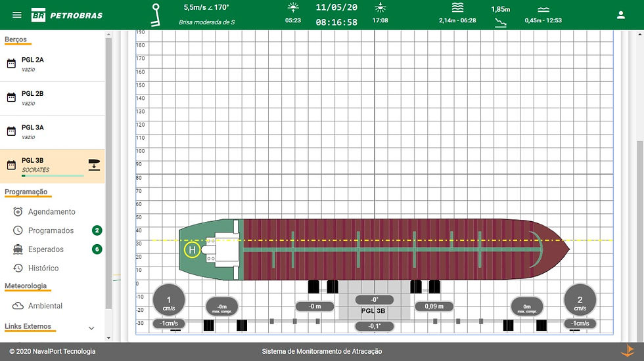Click the sidebar vertical scrollbar
The height and width of the screenshot is (361, 644).
(108, 173)
